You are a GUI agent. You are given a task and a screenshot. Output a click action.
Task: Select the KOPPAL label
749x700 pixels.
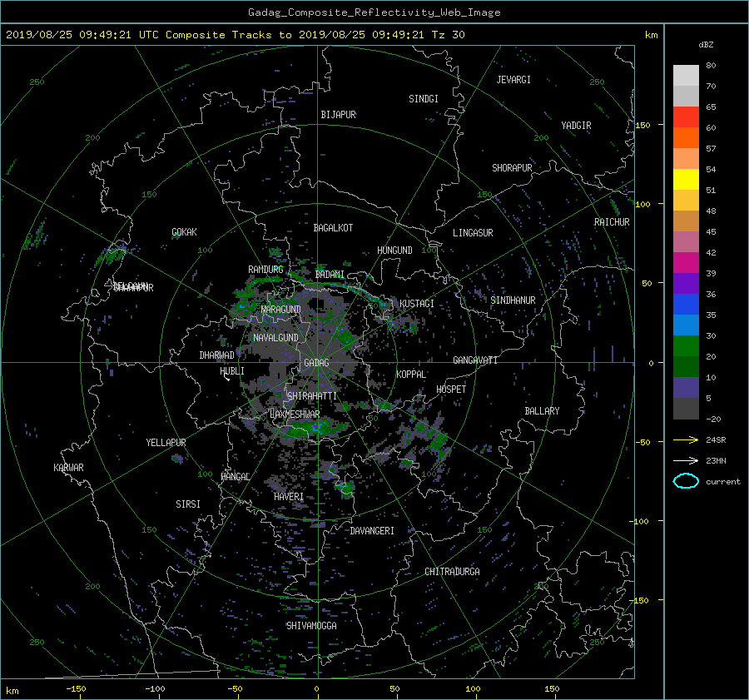(411, 375)
